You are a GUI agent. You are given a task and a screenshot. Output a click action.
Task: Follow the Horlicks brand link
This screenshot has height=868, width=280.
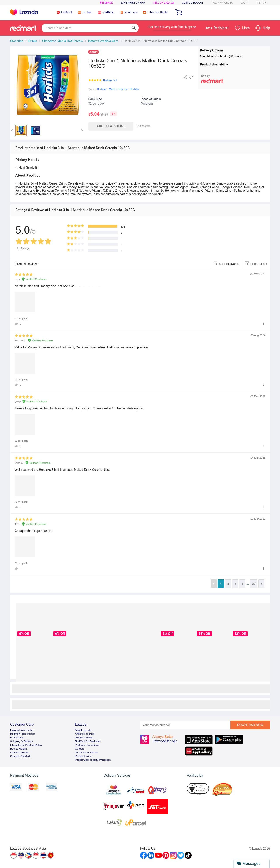[102, 89]
